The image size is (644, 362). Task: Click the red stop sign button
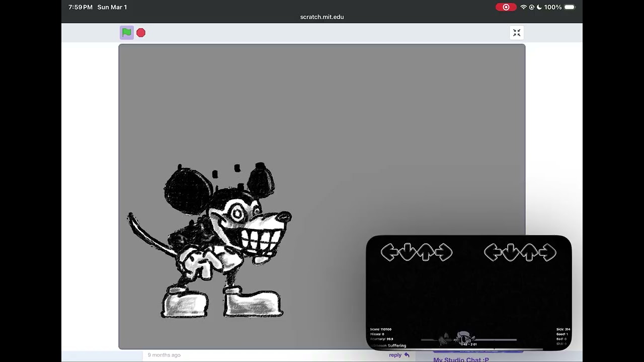(x=141, y=33)
